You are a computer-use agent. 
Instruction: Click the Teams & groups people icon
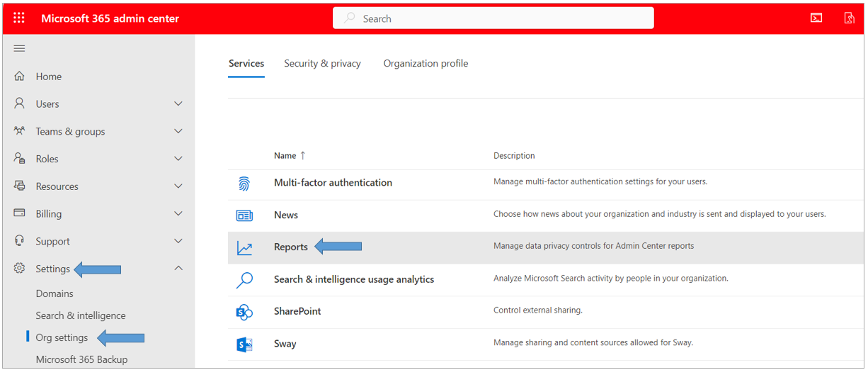click(x=20, y=131)
